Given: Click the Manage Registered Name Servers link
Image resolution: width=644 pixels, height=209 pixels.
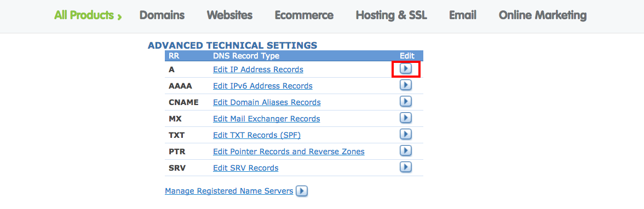Looking at the screenshot, I should (x=229, y=191).
